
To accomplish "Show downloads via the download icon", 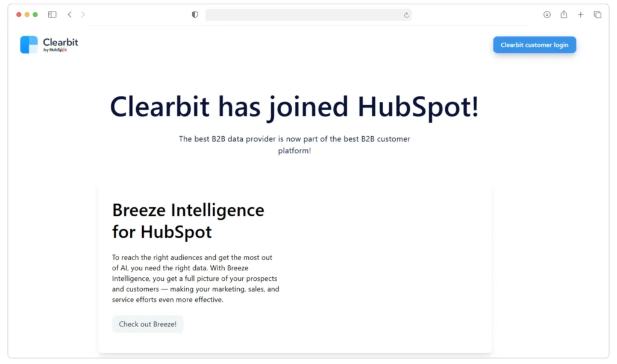I will [x=547, y=14].
